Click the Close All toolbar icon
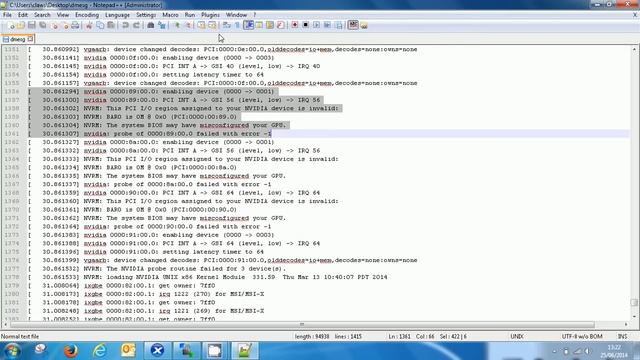Image resolution: width=640 pixels, height=360 pixels. tap(65, 25)
